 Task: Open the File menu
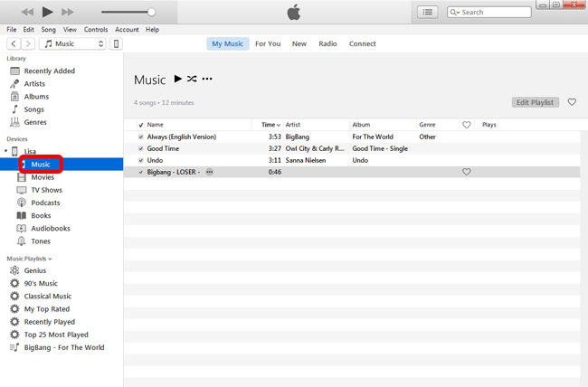tap(12, 29)
